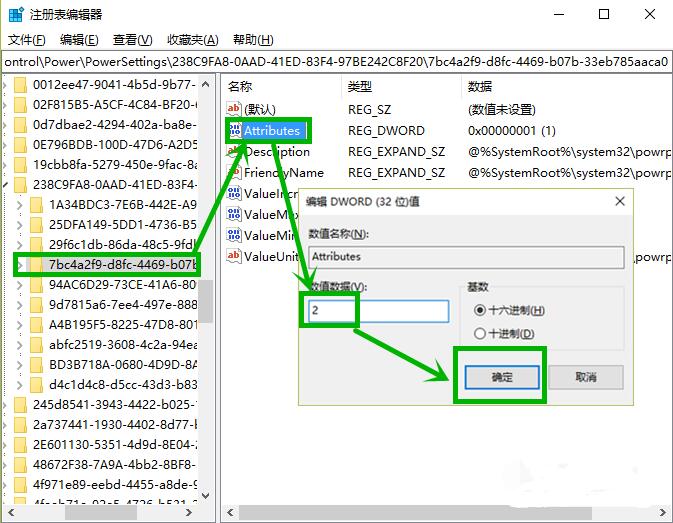Viewport: 673px width, 523px height.
Task: Expand the 94AC6D29-73CE tree node chevron
Action: 20,285
